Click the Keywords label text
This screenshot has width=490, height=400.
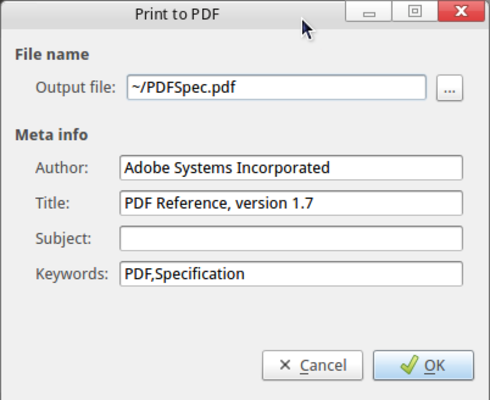[72, 274]
